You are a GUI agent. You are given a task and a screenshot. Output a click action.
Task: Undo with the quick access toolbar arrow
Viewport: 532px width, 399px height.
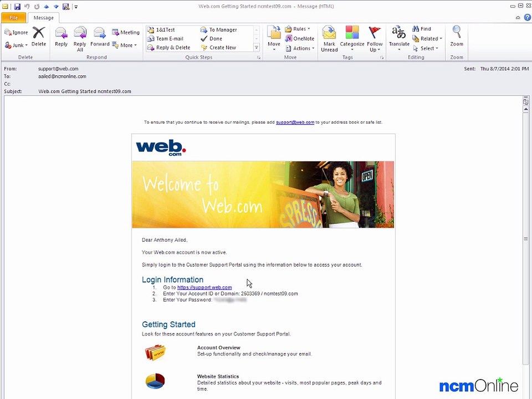pos(27,6)
